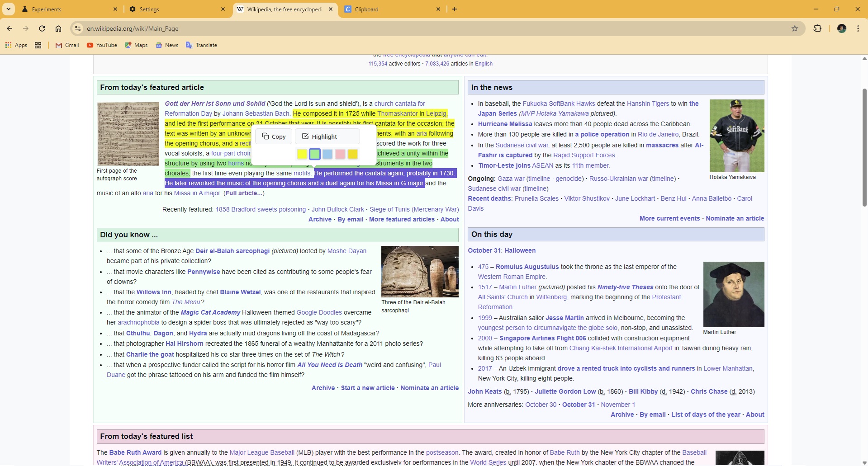Open the Extensions puzzle menu
Image resolution: width=868 pixels, height=466 pixels.
(x=817, y=28)
